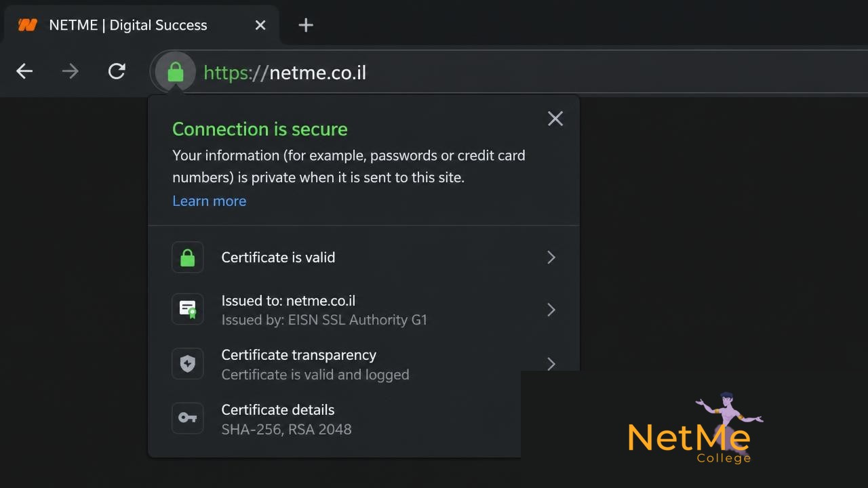Click the Certificate transparency shield icon
The height and width of the screenshot is (488, 868).
tap(188, 364)
